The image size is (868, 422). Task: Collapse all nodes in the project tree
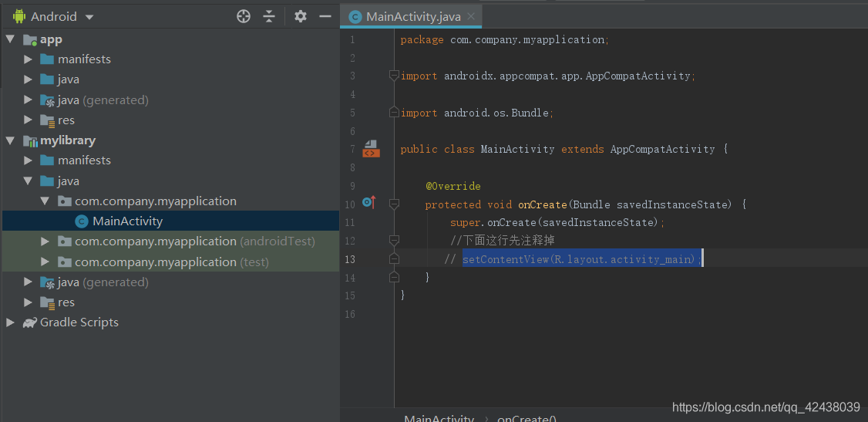[x=269, y=17]
